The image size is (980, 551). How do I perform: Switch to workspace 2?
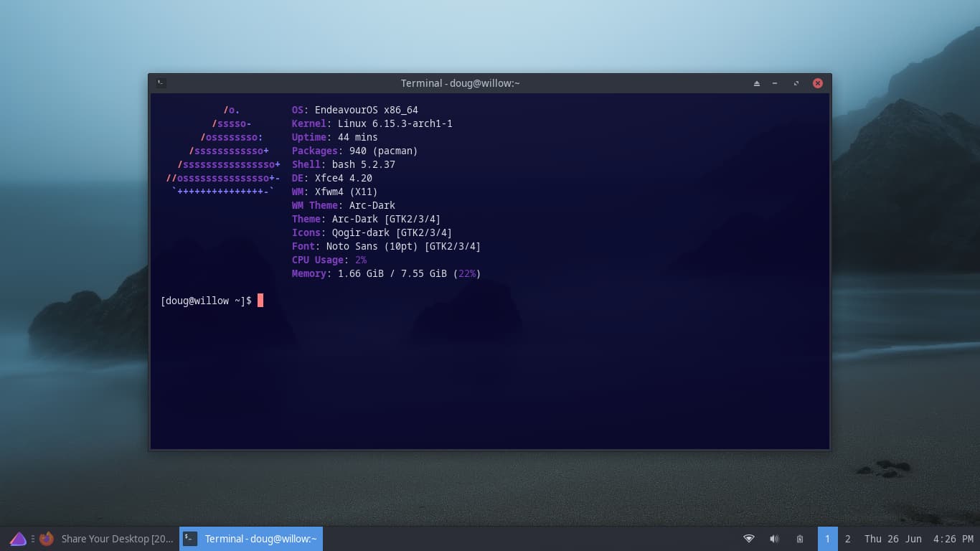(x=847, y=539)
